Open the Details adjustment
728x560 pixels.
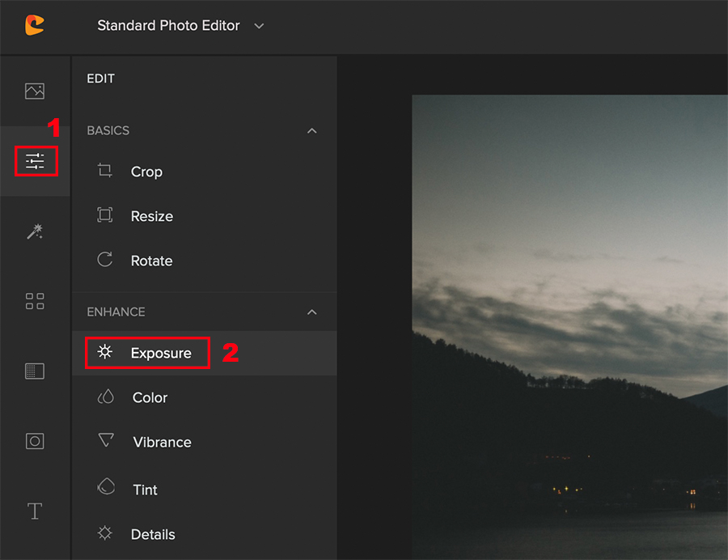coord(153,534)
